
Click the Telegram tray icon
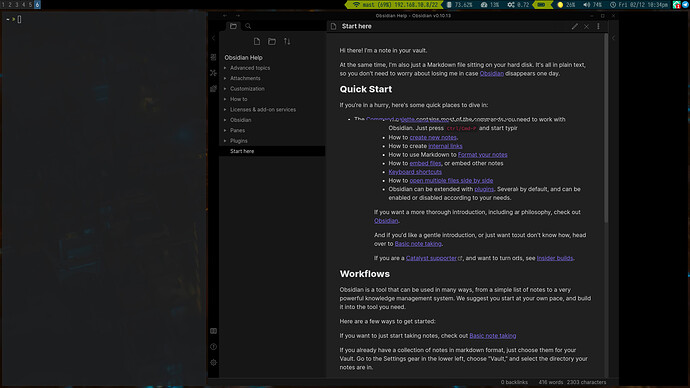click(x=686, y=5)
